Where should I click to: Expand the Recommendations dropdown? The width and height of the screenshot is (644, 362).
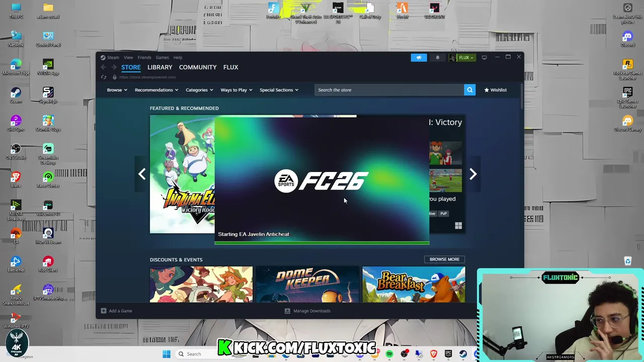pyautogui.click(x=156, y=90)
